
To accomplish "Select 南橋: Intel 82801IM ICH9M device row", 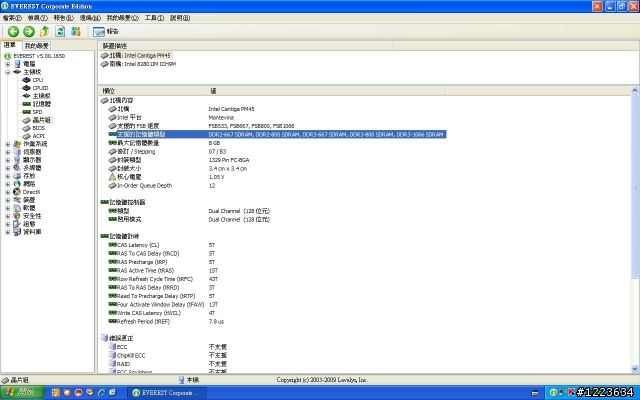I will click(x=139, y=64).
